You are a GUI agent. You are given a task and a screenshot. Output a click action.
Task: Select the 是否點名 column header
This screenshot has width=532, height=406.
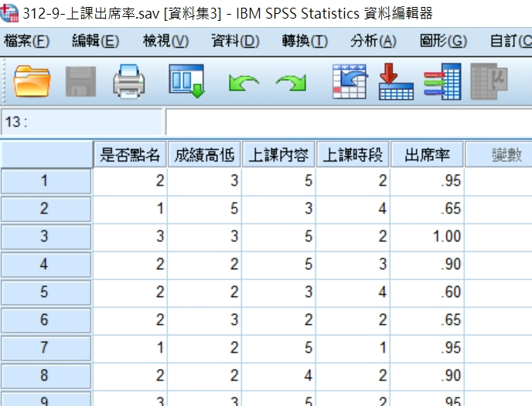pos(130,155)
